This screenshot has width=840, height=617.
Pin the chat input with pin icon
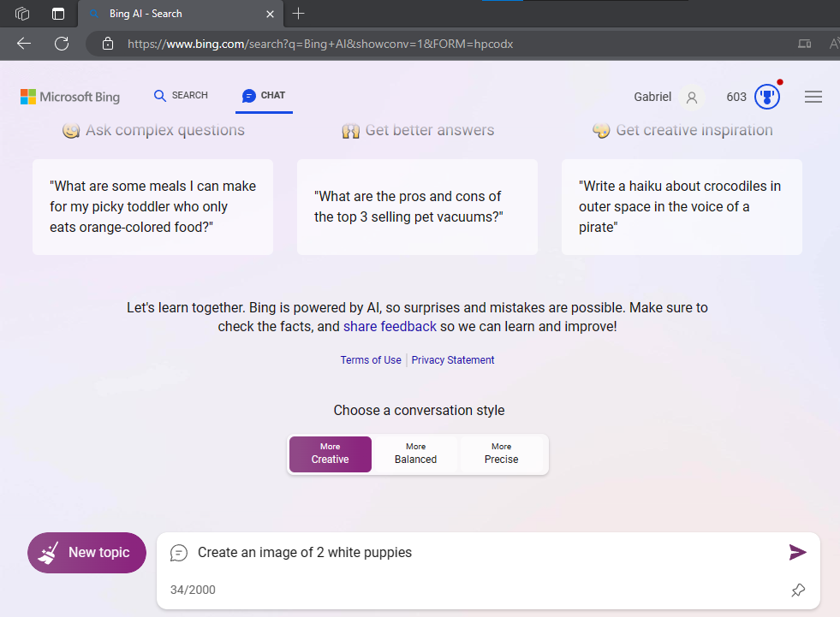click(x=798, y=590)
